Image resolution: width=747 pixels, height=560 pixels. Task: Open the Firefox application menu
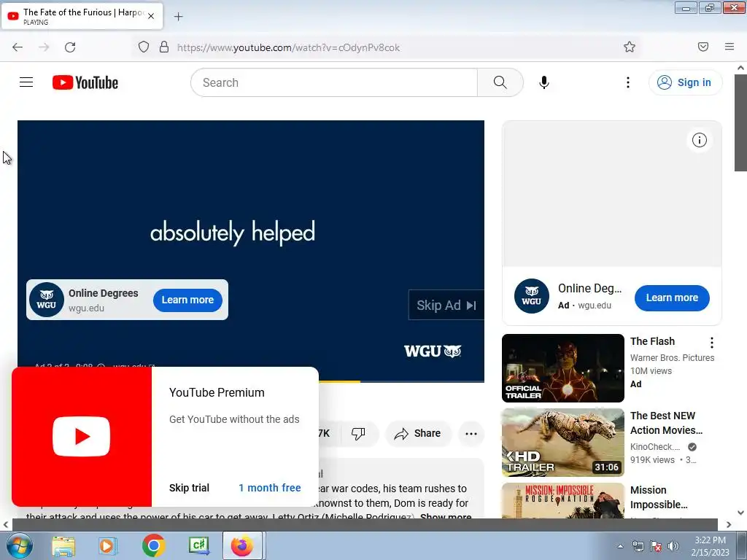729,47
